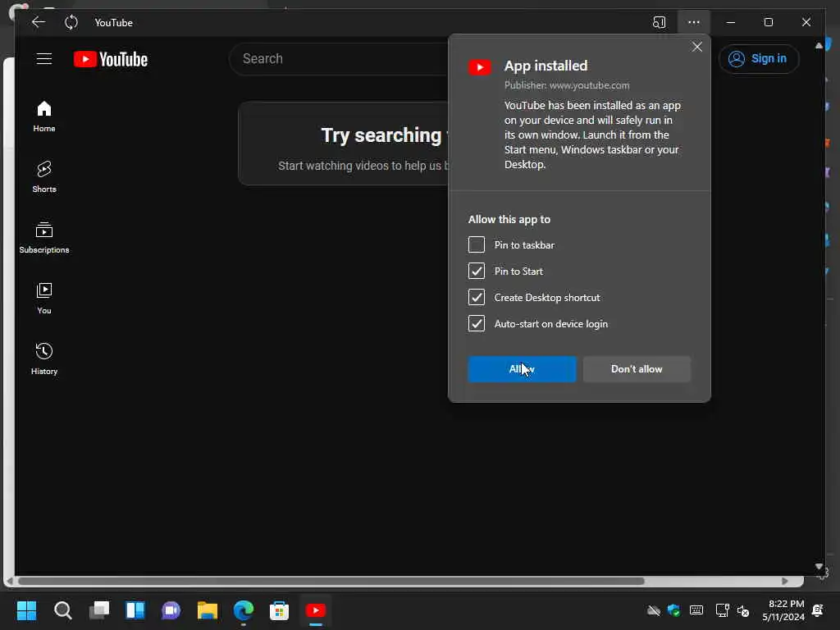Open the touch keyboard tray icon
The height and width of the screenshot is (630, 840).
696,610
